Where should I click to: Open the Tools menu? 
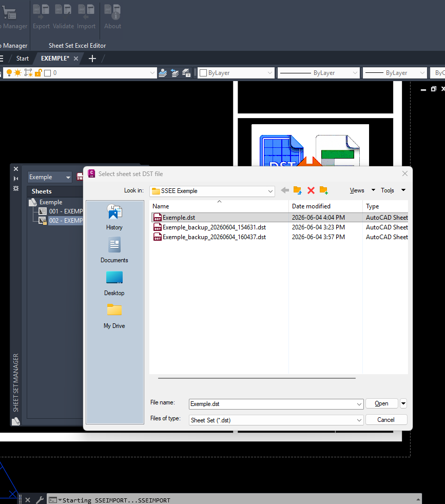(x=393, y=190)
